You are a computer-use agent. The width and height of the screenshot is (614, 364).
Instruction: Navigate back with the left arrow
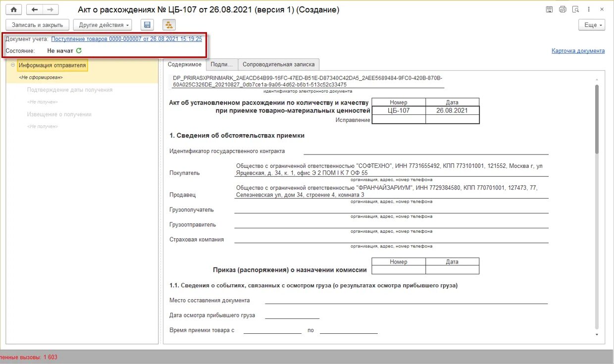point(34,9)
